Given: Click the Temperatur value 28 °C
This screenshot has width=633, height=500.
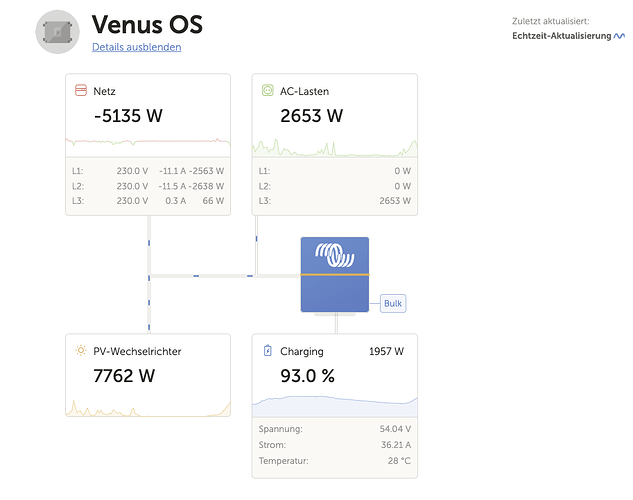Looking at the screenshot, I should 399,460.
